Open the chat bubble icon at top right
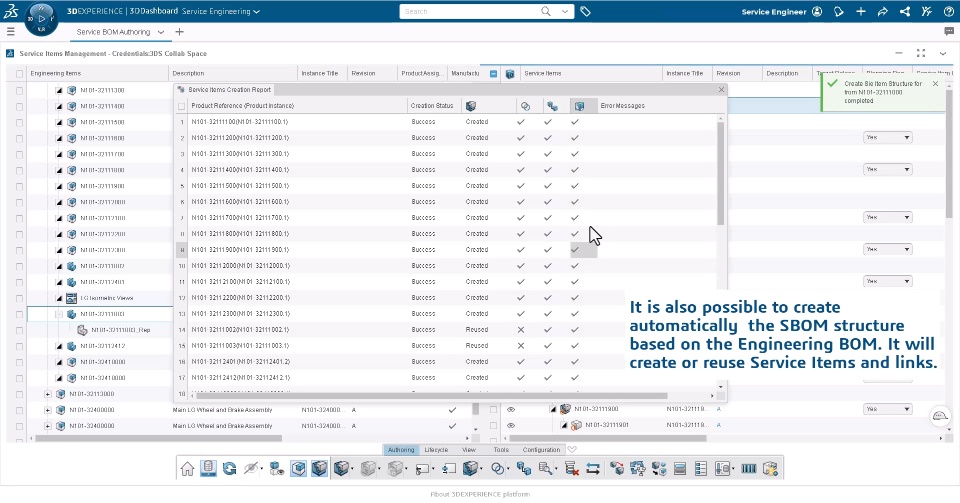Screen dimensions: 960x503 pyautogui.click(x=949, y=31)
